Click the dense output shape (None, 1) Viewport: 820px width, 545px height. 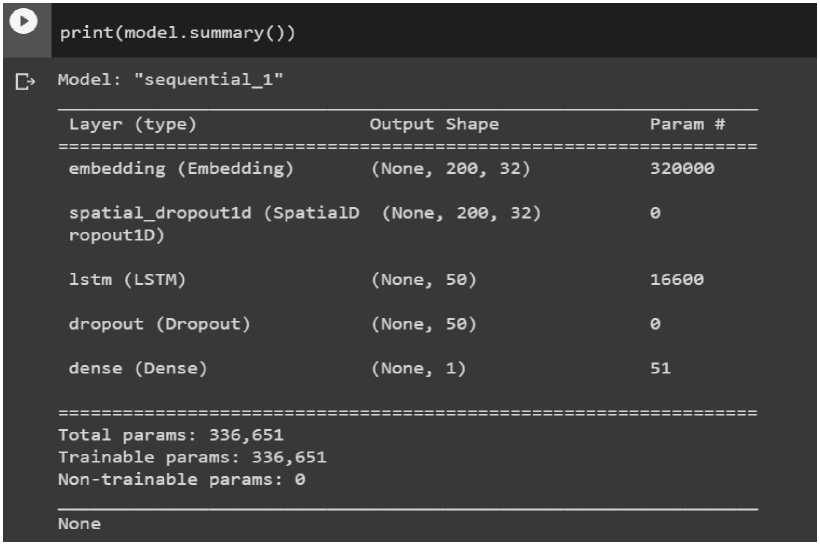point(418,368)
